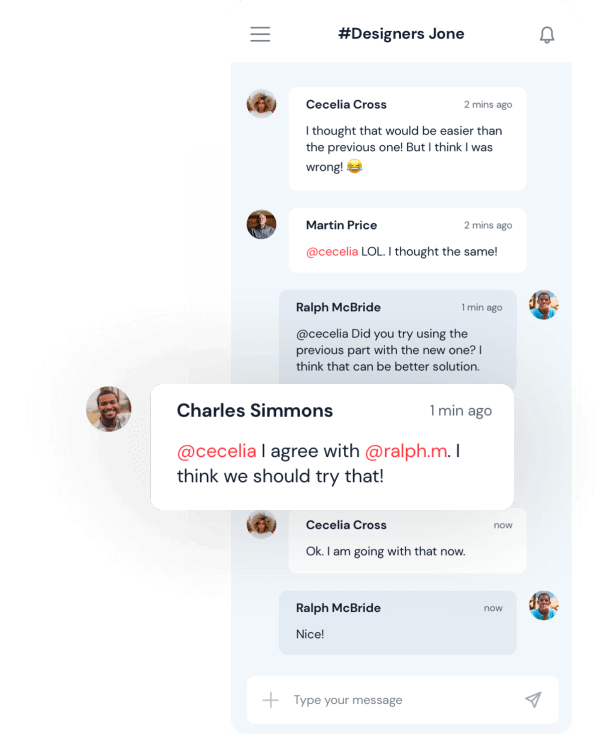612x734 pixels.
Task: Open the 'Nice!' message bubble
Action: (x=398, y=623)
